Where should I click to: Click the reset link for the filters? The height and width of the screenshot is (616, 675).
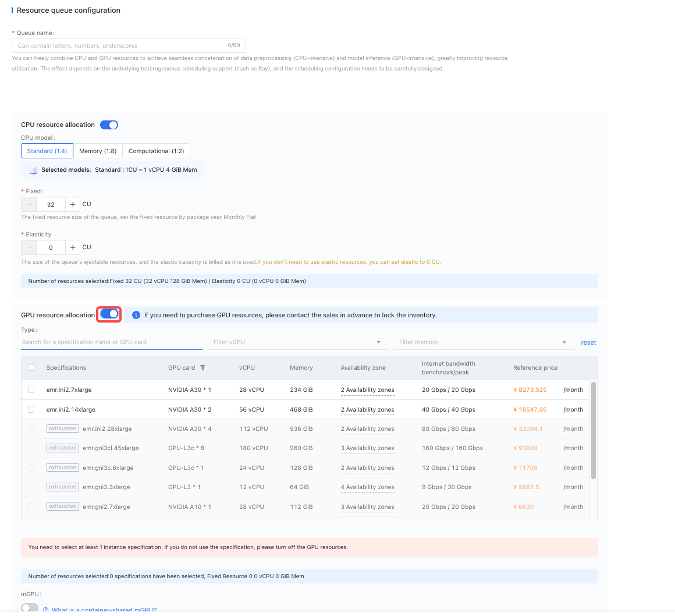(588, 342)
